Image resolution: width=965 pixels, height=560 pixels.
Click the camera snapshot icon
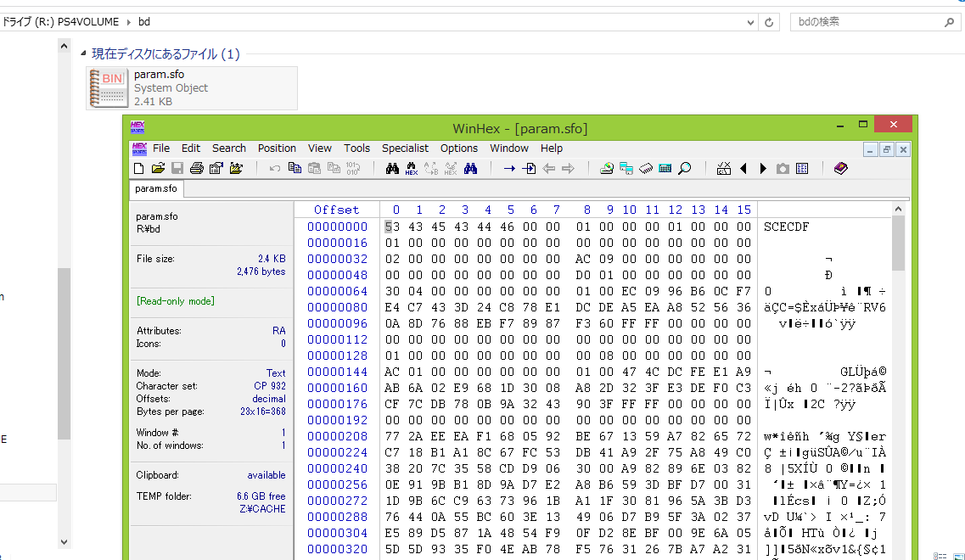click(x=783, y=169)
